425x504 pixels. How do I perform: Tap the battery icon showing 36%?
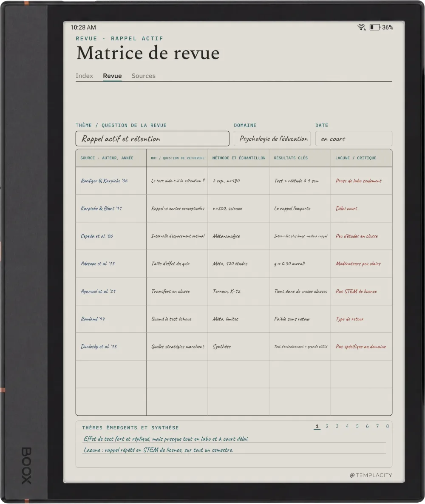point(374,27)
